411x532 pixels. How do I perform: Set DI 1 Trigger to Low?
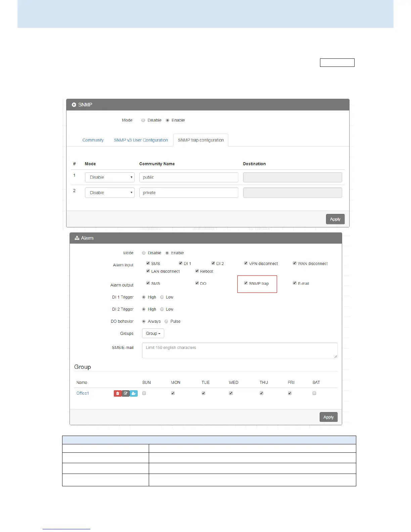tap(162, 297)
